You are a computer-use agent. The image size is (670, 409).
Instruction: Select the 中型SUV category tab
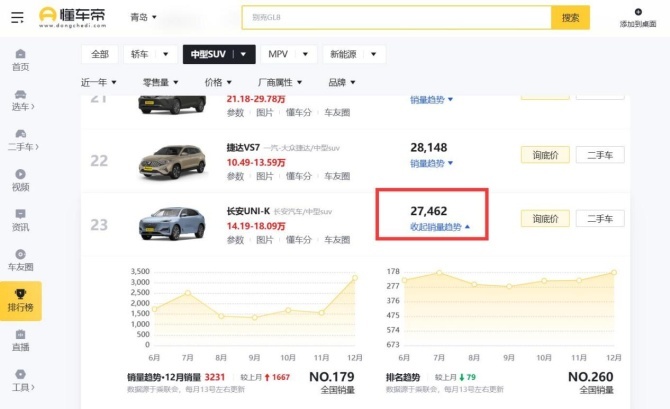(x=208, y=54)
